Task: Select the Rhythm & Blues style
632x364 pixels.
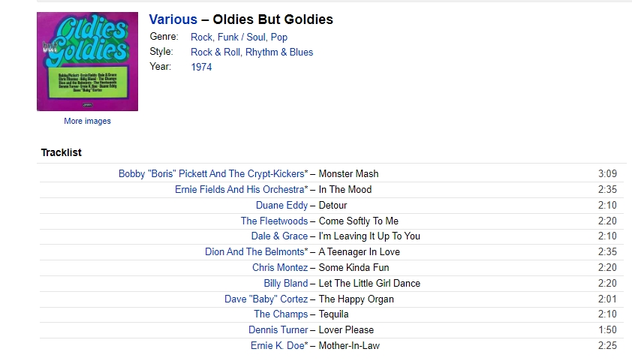Action: tap(279, 52)
